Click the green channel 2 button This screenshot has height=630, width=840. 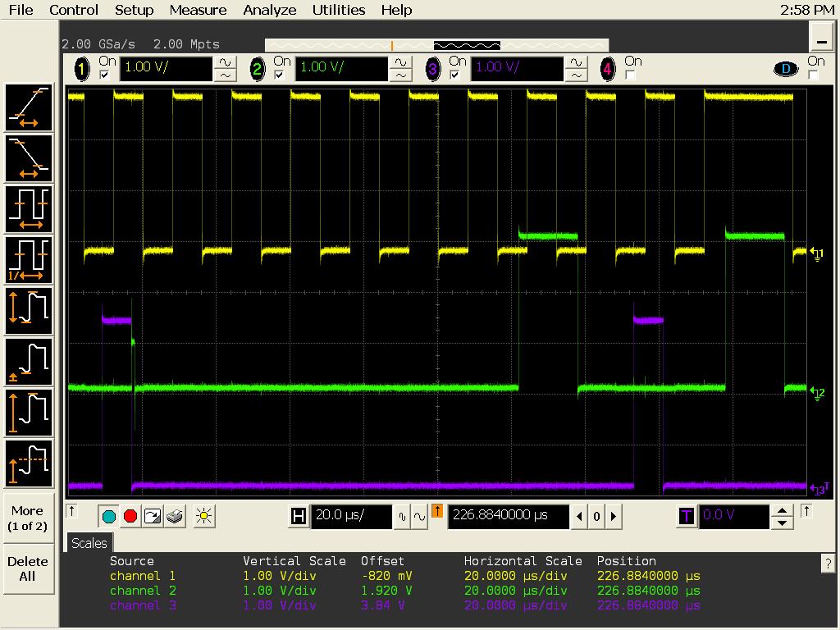tap(257, 69)
